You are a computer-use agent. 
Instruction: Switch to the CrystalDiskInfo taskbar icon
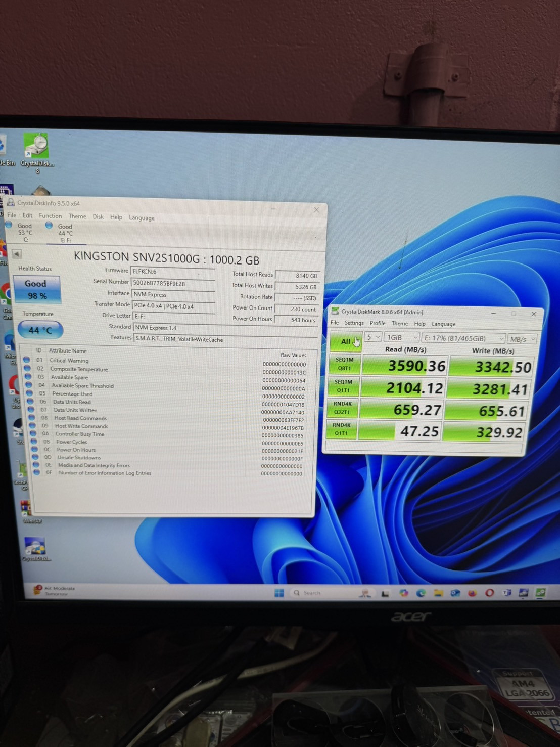[524, 593]
